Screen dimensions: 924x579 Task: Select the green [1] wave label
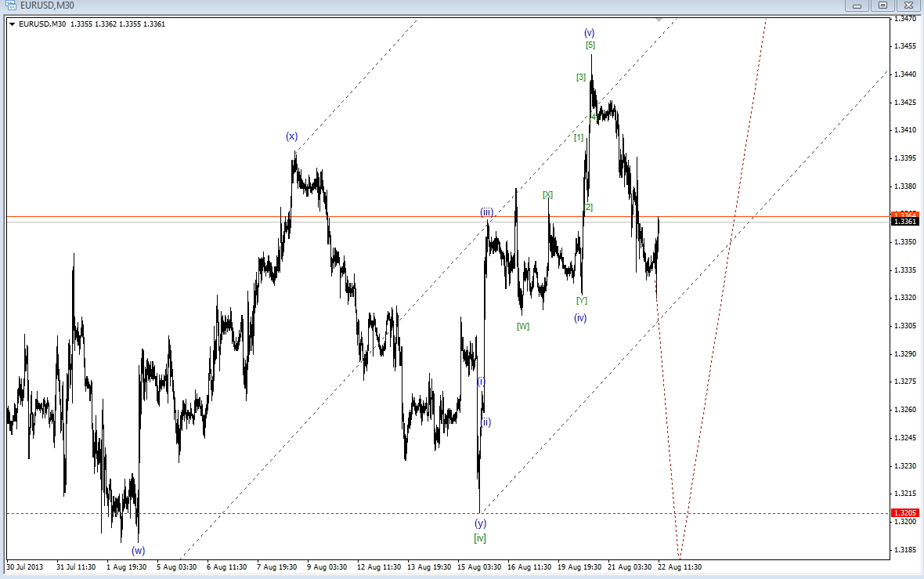[579, 137]
